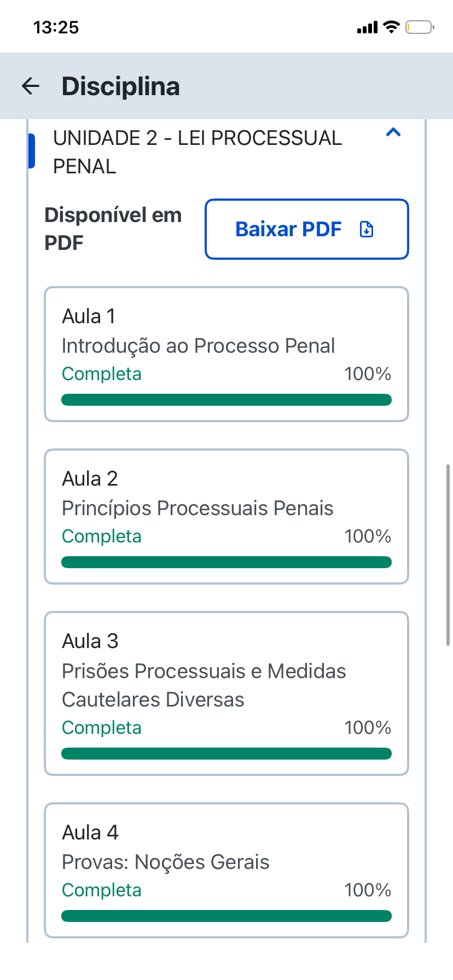Tap the Disciplina page title
Image resolution: width=453 pixels, height=980 pixels.
pyautogui.click(x=121, y=86)
